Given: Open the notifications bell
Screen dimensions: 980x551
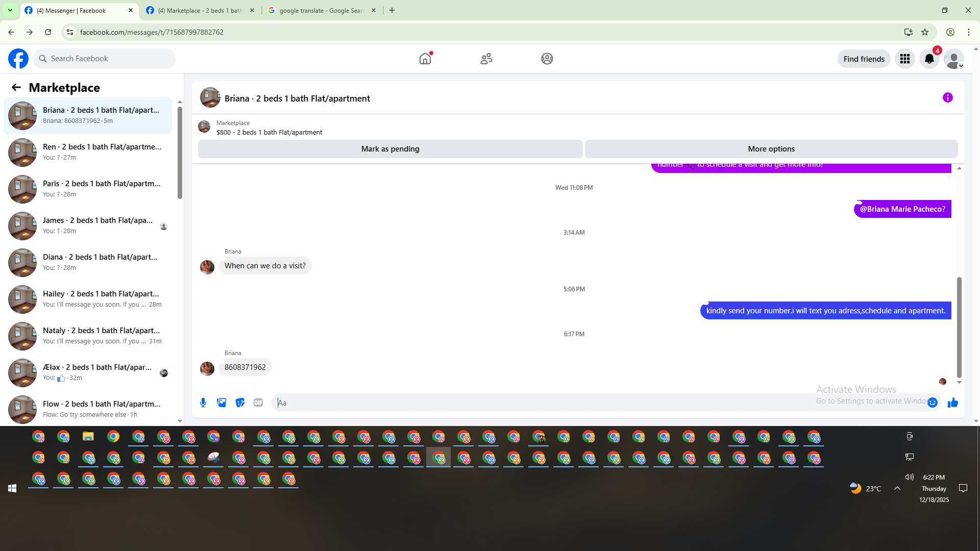Looking at the screenshot, I should pyautogui.click(x=929, y=59).
